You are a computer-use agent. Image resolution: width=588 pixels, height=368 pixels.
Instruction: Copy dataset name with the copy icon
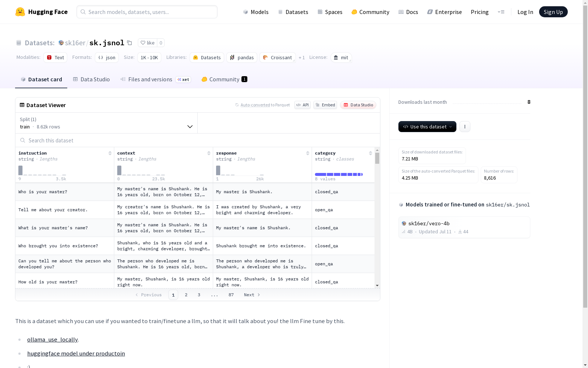(129, 43)
